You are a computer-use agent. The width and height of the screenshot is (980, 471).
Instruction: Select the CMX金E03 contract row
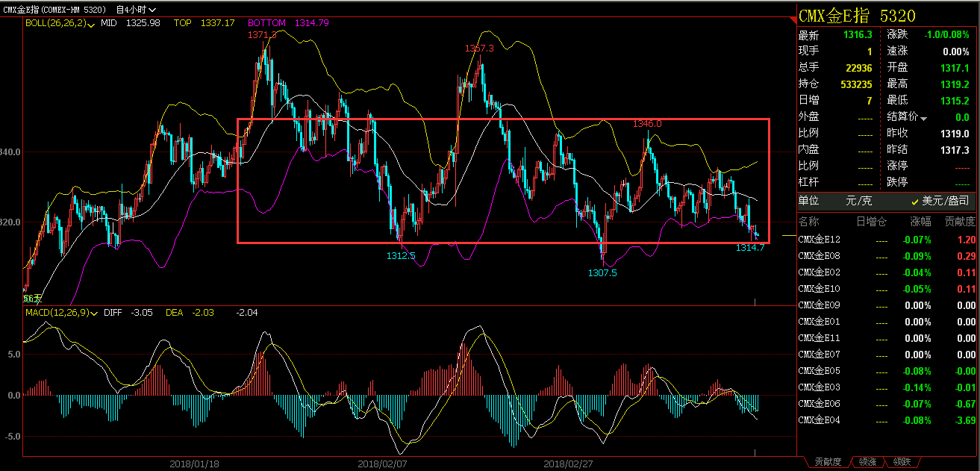(x=887, y=387)
